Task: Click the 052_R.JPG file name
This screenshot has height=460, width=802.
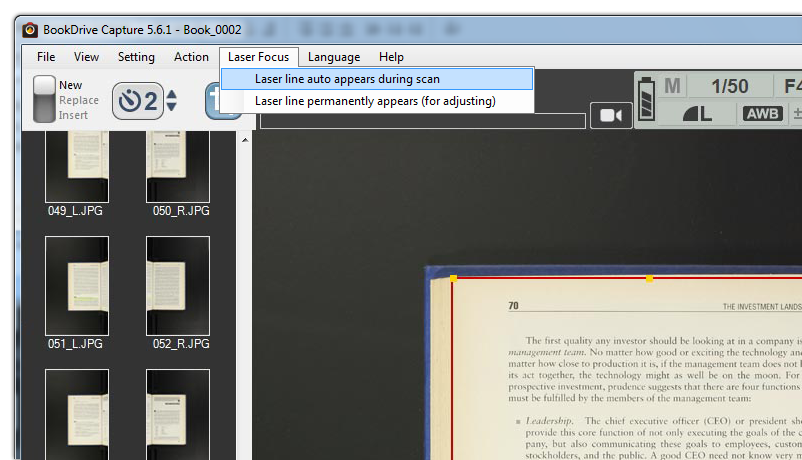Action: click(x=181, y=344)
